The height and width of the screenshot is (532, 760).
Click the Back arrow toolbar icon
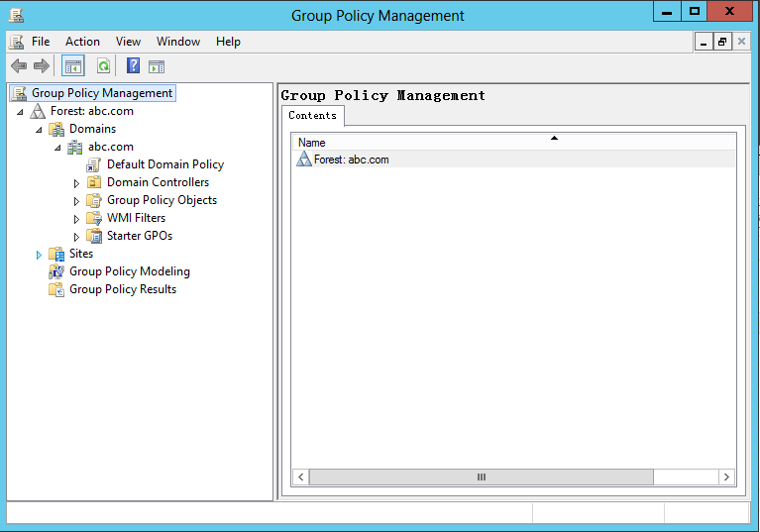[x=19, y=66]
